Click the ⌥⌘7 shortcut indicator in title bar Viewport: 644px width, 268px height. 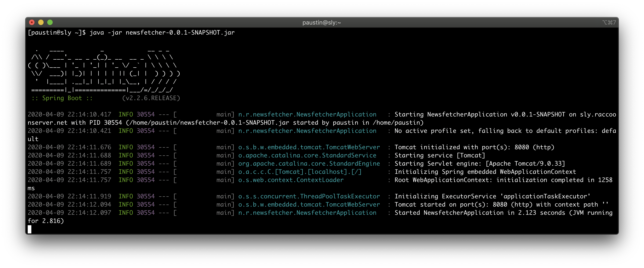click(609, 23)
